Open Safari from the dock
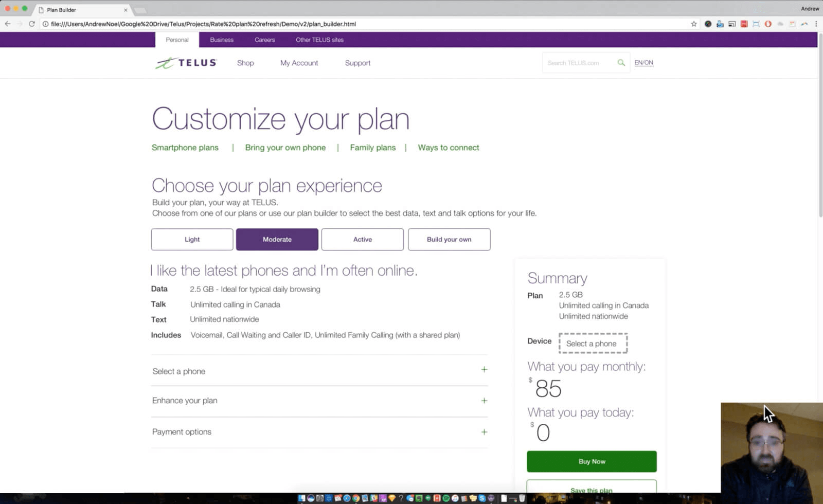 tap(347, 498)
